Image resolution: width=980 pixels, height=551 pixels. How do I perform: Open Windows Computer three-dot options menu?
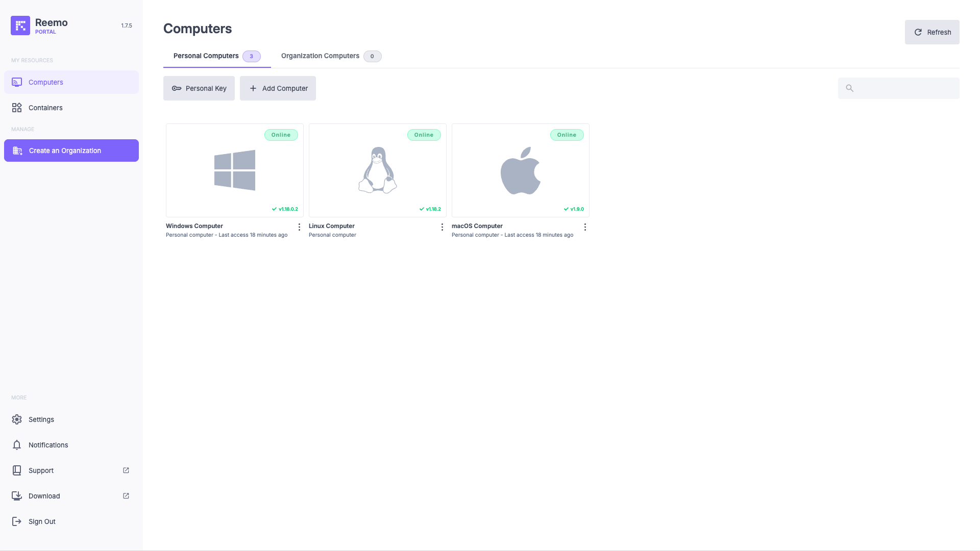[x=299, y=227]
